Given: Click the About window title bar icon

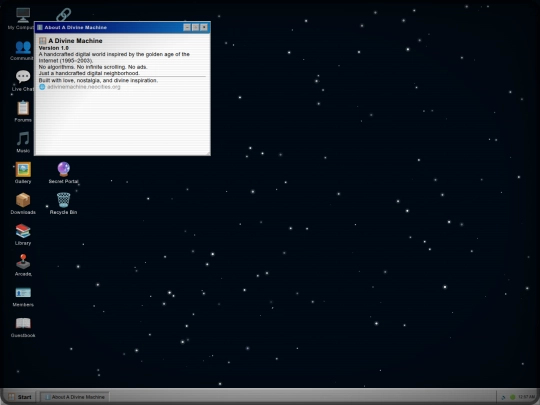Looking at the screenshot, I should [x=40, y=27].
